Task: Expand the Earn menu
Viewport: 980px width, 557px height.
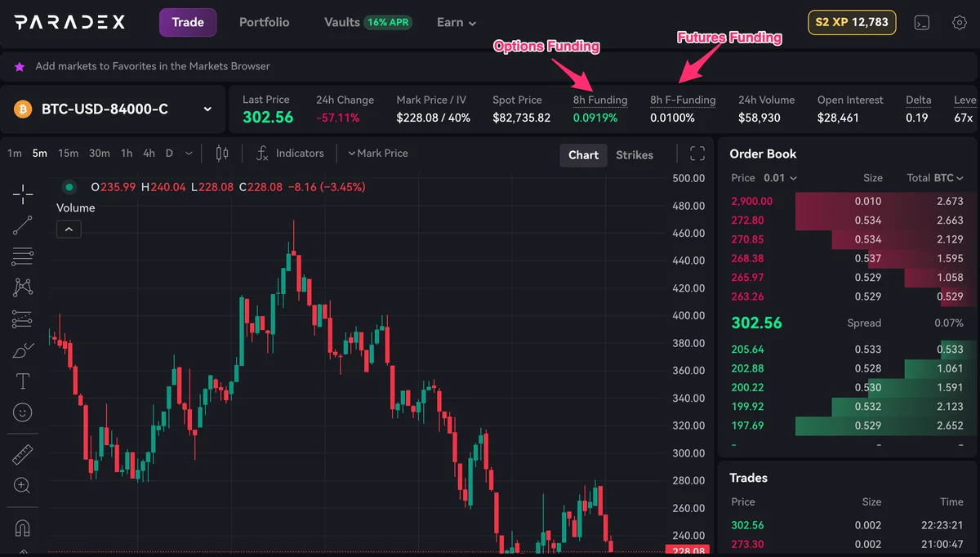Action: point(457,22)
